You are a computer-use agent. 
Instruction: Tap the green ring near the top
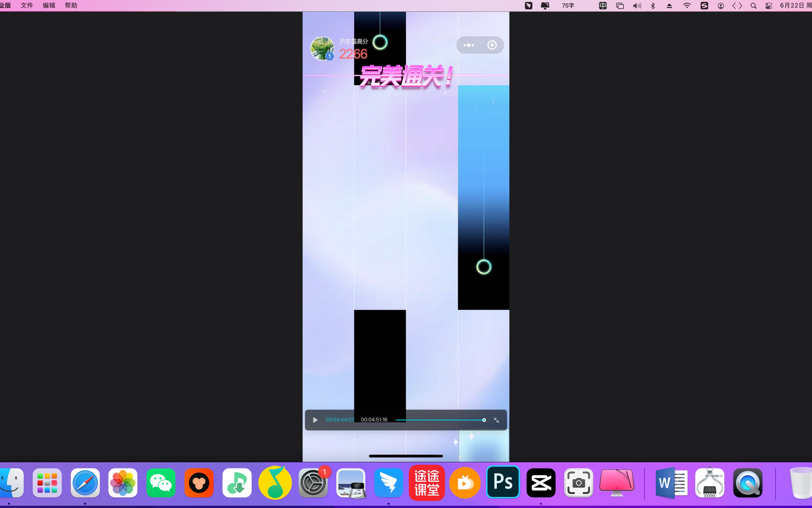pyautogui.click(x=380, y=42)
